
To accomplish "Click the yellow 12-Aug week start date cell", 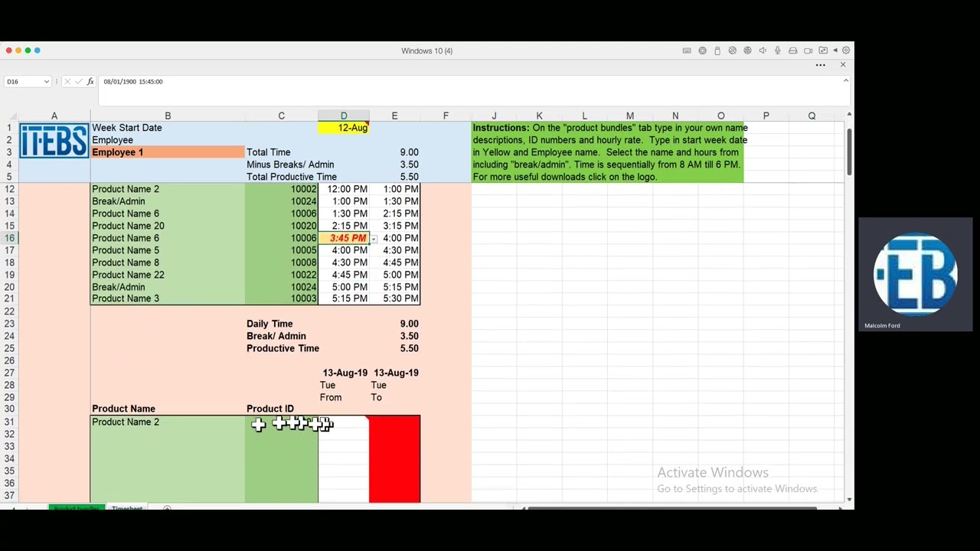I will tap(344, 128).
